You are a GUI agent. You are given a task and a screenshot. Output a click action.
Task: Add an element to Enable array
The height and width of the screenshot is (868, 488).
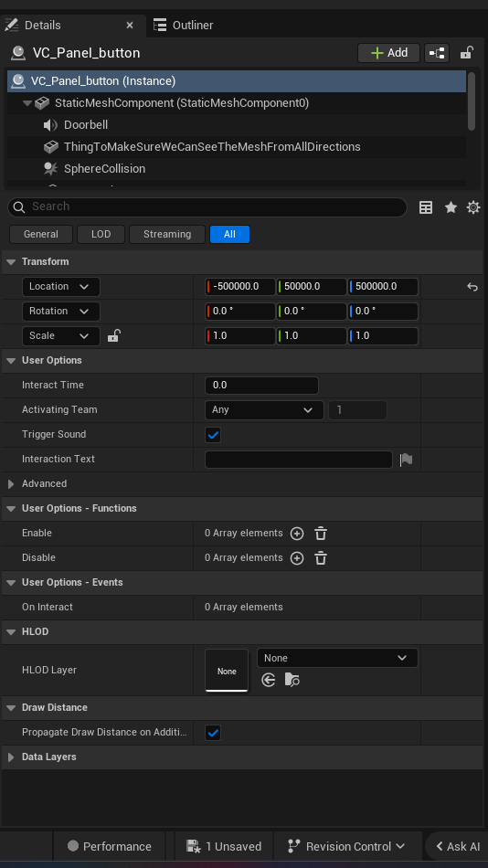(x=297, y=534)
